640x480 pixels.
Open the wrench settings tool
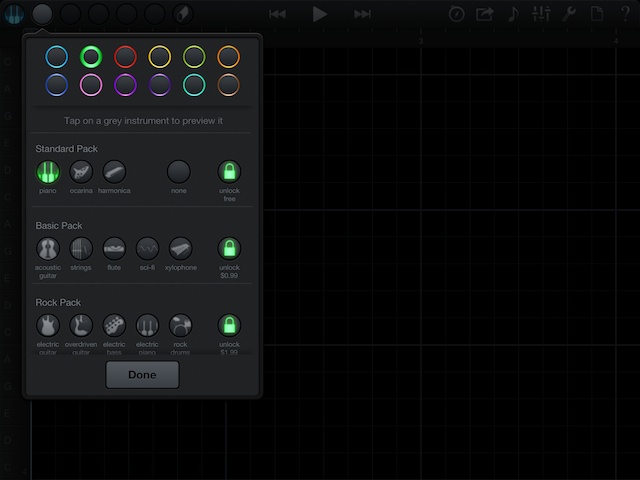pyautogui.click(x=569, y=14)
